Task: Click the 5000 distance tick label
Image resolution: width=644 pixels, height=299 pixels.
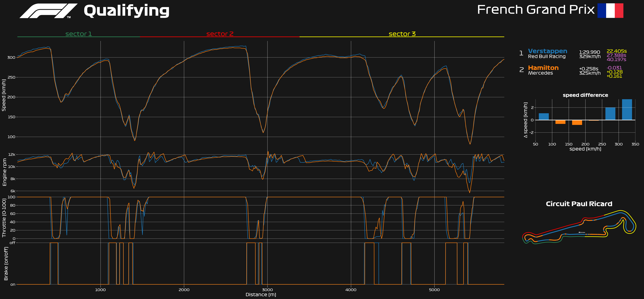Action: (434, 290)
